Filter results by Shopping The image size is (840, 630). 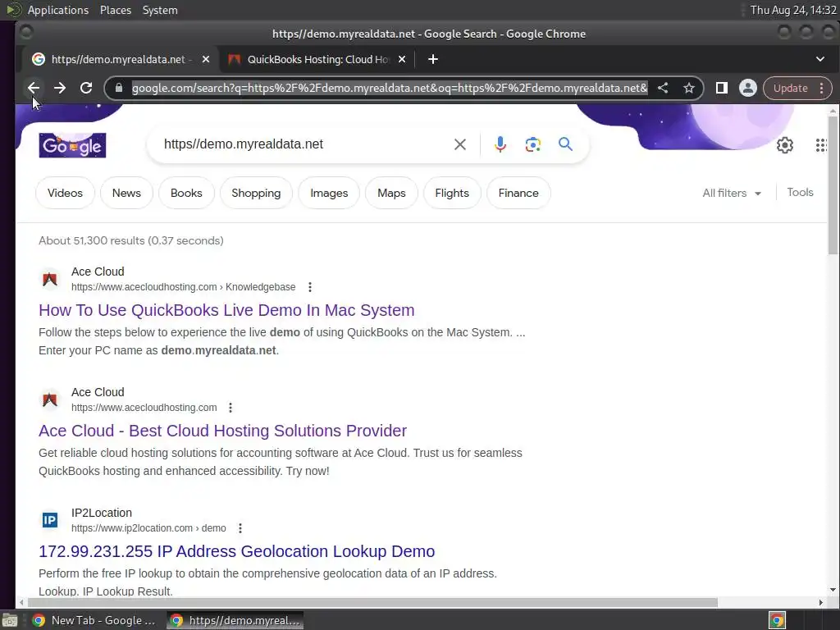(256, 193)
